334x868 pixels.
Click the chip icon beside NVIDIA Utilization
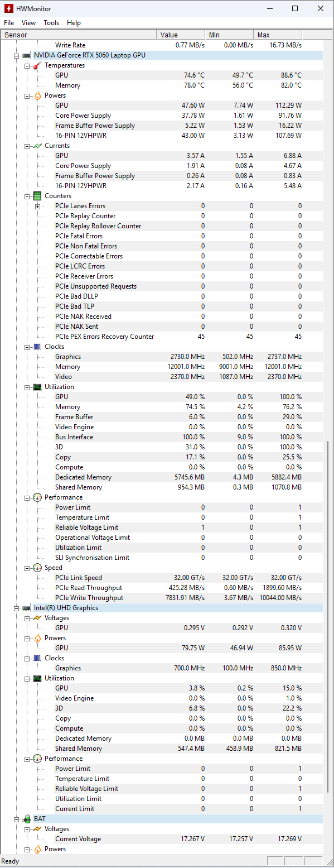pos(37,387)
